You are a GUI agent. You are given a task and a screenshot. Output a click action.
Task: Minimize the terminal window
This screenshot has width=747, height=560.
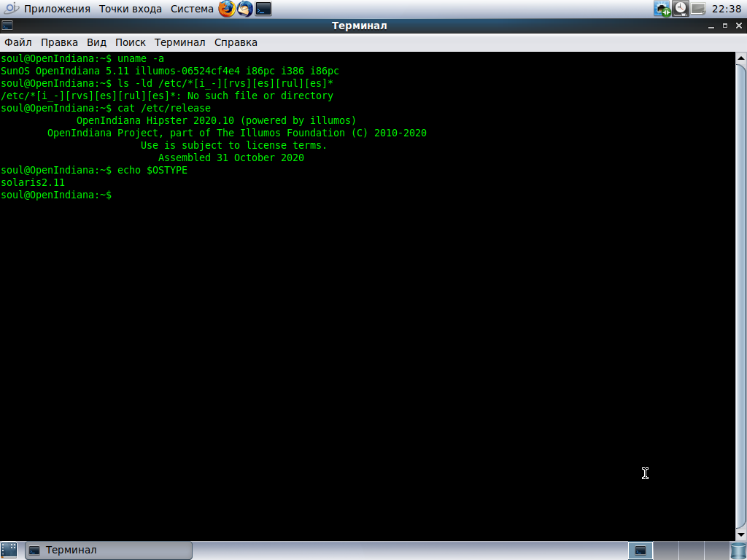pos(711,26)
